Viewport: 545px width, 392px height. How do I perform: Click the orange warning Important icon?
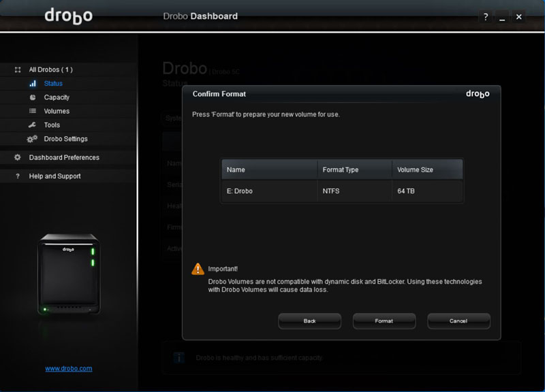pos(198,269)
